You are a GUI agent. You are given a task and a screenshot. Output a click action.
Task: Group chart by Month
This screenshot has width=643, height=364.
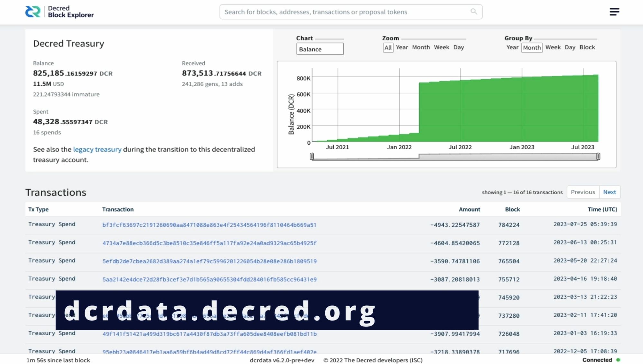point(532,48)
